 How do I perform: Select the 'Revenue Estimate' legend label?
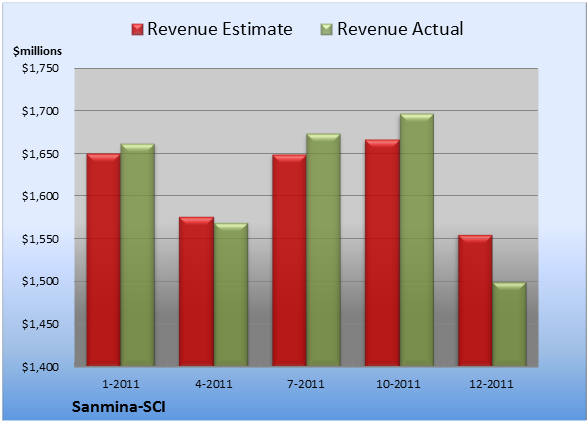(220, 29)
